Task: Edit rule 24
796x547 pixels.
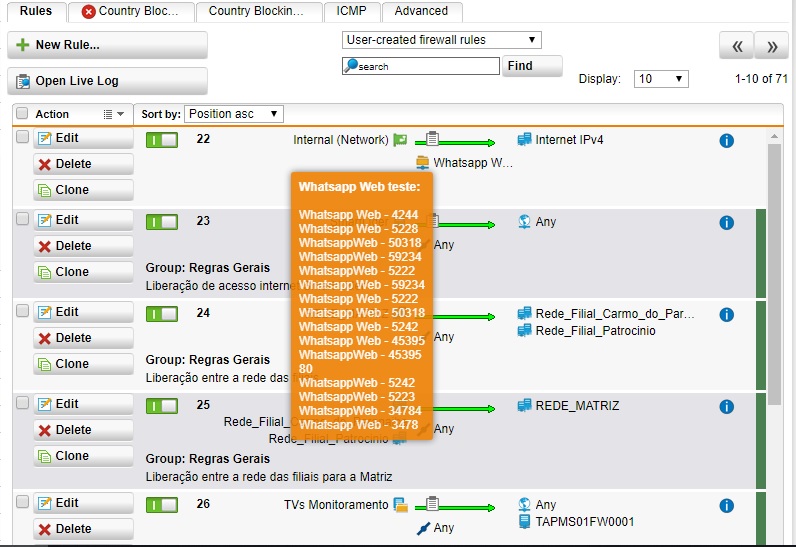Action: pos(84,312)
